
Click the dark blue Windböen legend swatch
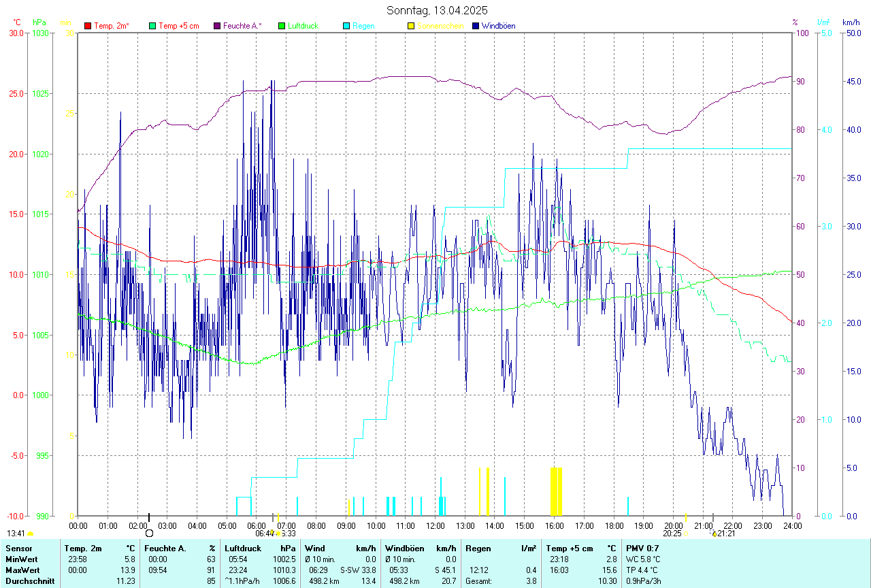pos(476,26)
